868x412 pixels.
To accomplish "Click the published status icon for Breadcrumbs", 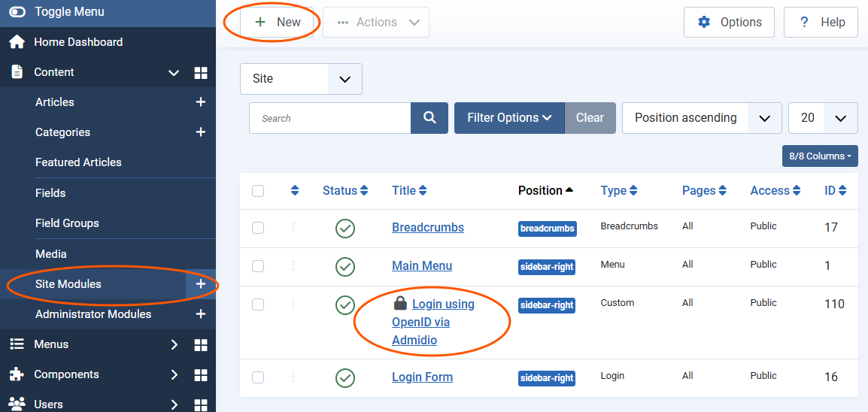I will click(345, 228).
